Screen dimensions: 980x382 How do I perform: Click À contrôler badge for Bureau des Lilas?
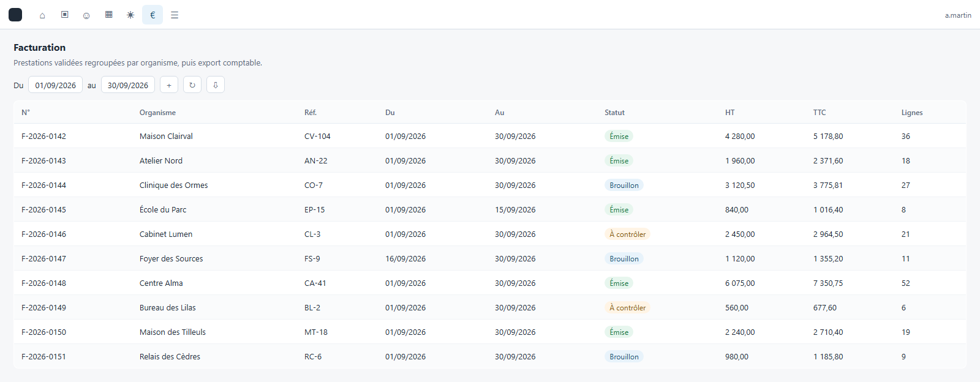tap(627, 308)
